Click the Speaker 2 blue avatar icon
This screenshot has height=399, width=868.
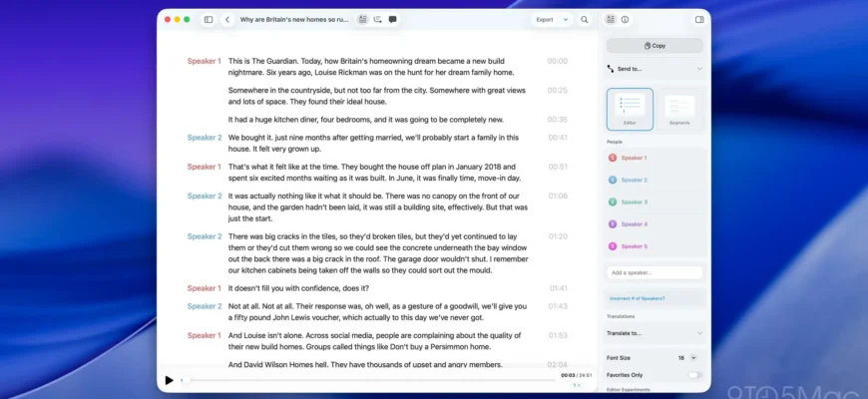coord(613,180)
